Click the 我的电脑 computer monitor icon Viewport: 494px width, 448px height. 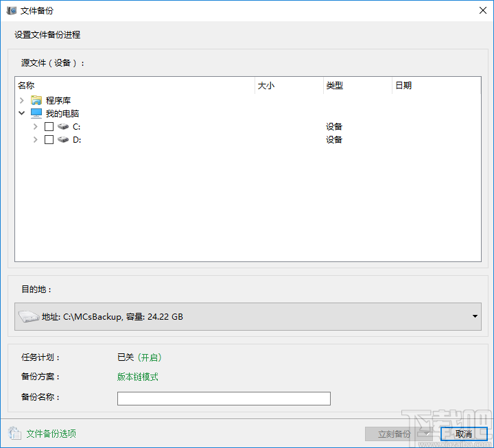36,113
